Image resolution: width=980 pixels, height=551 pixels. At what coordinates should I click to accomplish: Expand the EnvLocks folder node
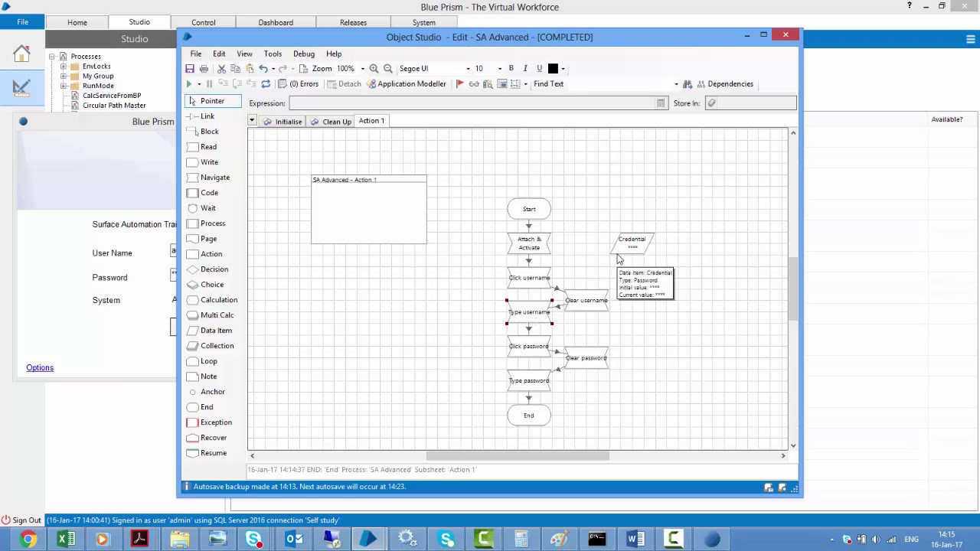pos(64,67)
